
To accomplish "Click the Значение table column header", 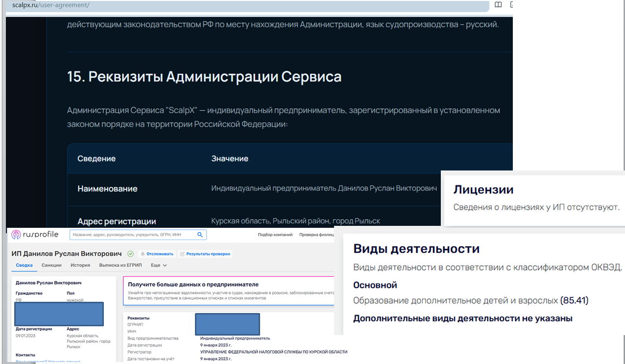I will pyautogui.click(x=230, y=159).
